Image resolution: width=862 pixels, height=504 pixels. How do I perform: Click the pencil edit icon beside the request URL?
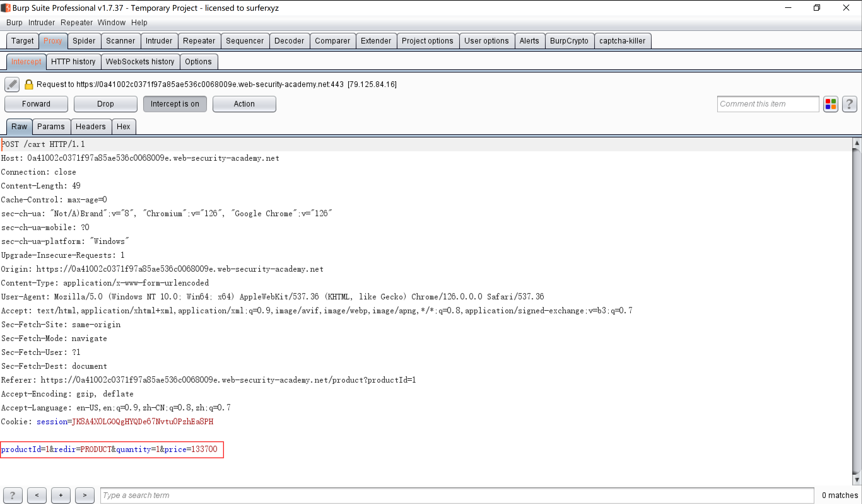(x=12, y=84)
